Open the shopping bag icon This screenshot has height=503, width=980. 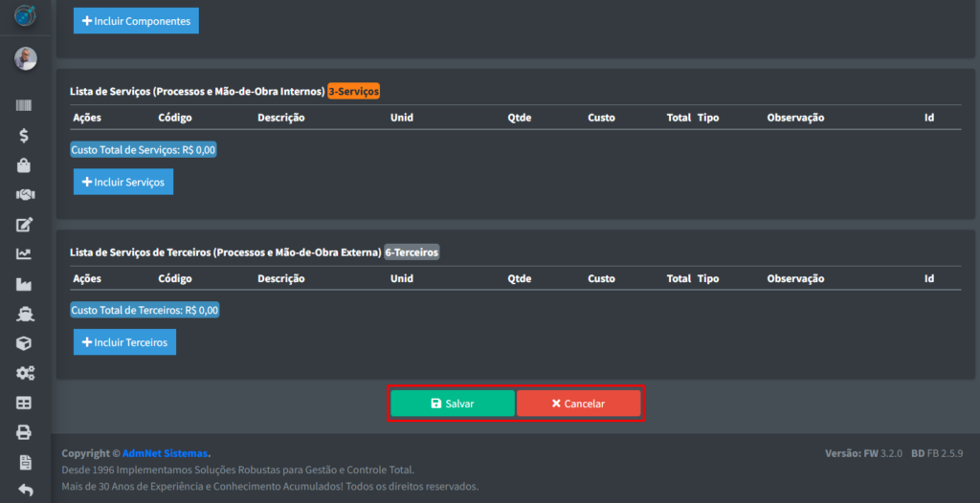(x=25, y=165)
